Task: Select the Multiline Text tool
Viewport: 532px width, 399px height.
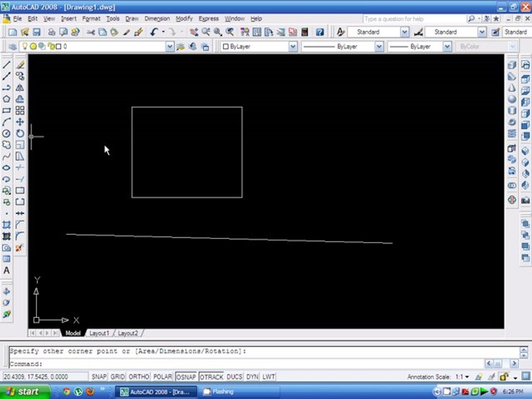Action: [7, 270]
